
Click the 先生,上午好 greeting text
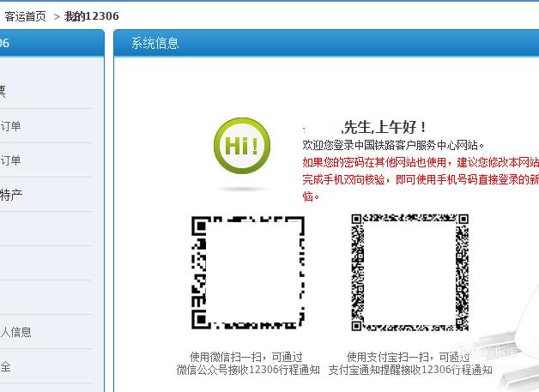(385, 128)
